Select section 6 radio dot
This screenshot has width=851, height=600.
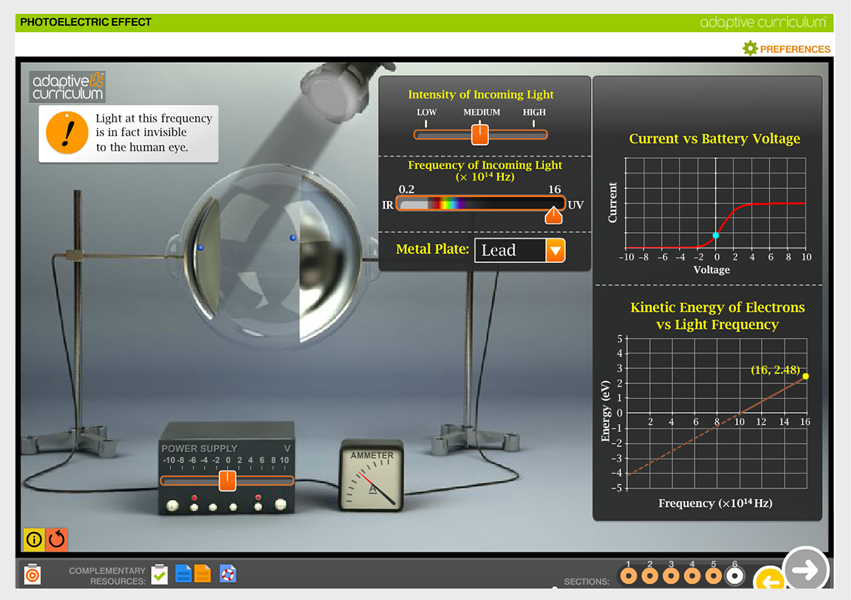coord(735,575)
